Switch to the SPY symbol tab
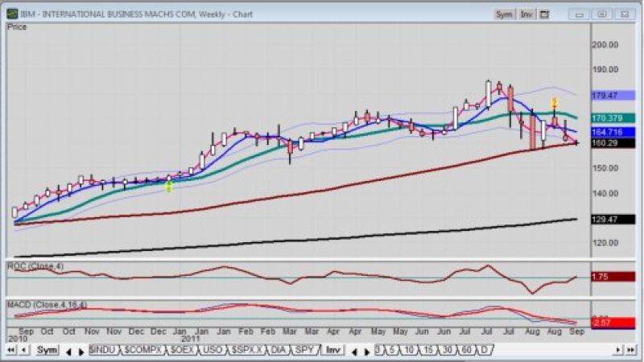This screenshot has width=644, height=362. [303, 350]
